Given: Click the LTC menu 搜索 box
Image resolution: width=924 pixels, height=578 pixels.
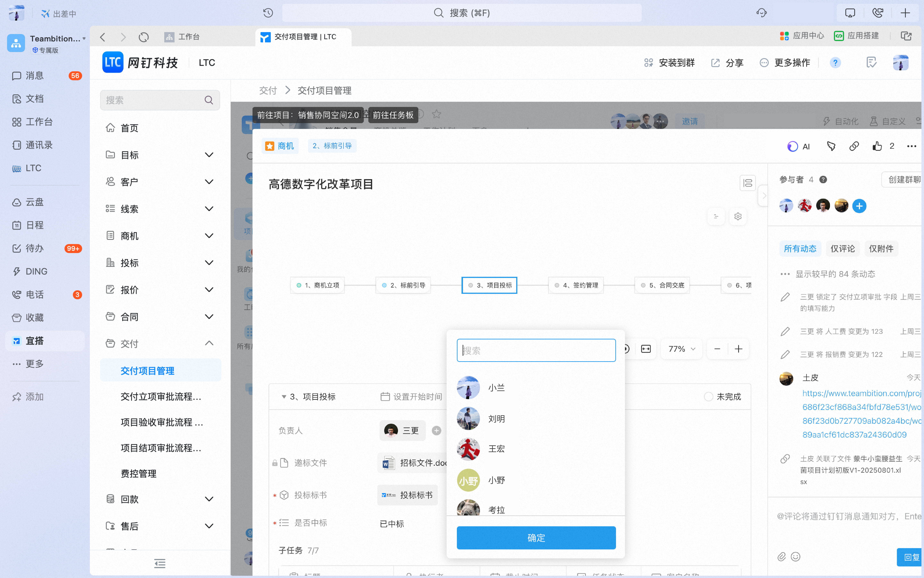Looking at the screenshot, I should pos(160,100).
